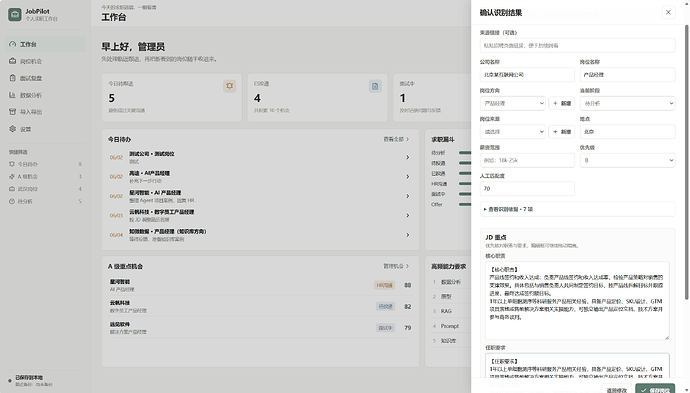Open 设置 via its gear icon
Screen dimensions: 690x393
point(12,129)
